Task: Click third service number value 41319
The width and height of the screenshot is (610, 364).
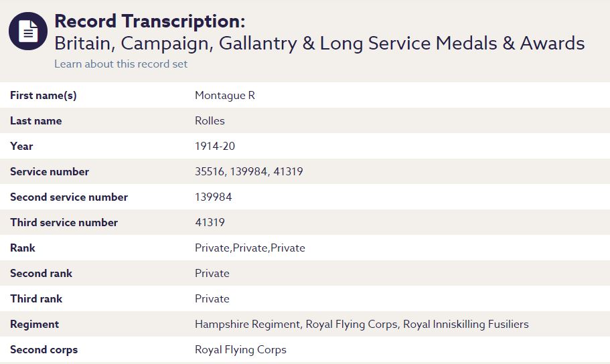Action: (210, 223)
